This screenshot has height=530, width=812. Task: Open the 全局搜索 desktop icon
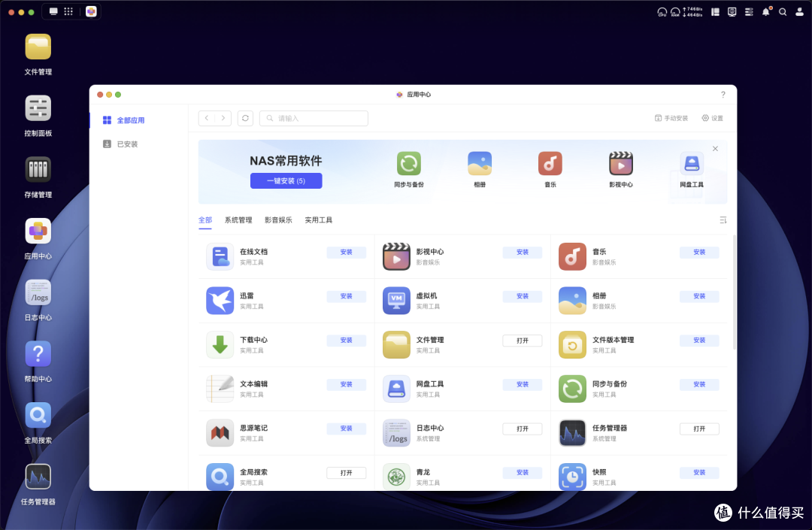pyautogui.click(x=38, y=416)
